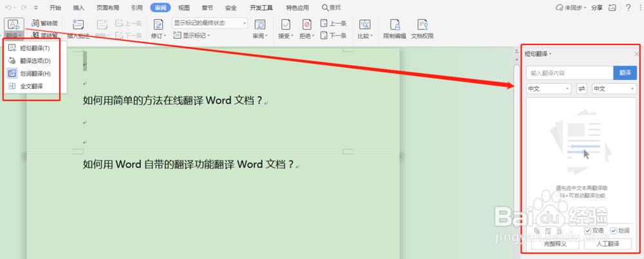
Task: Click the Translate (翻译) ribbon icon
Action: (14, 24)
